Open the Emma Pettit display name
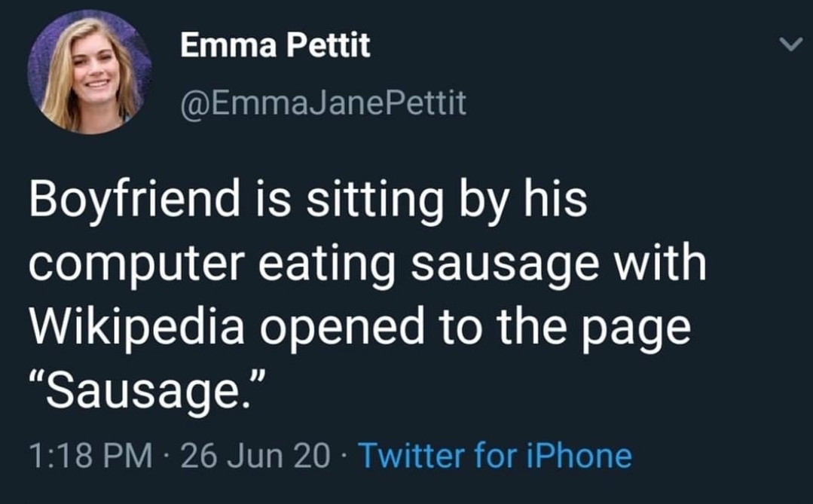 coord(275,47)
